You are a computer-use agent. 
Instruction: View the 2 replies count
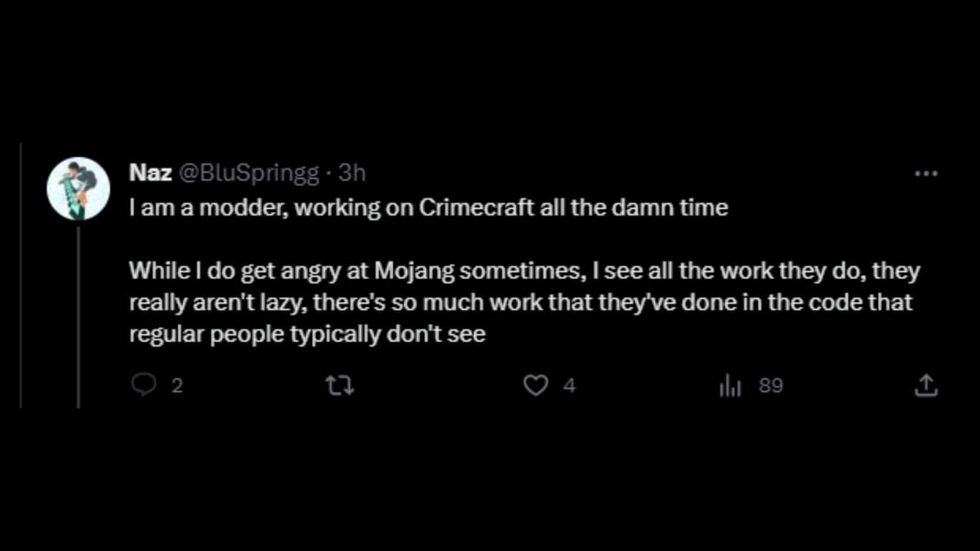[176, 386]
